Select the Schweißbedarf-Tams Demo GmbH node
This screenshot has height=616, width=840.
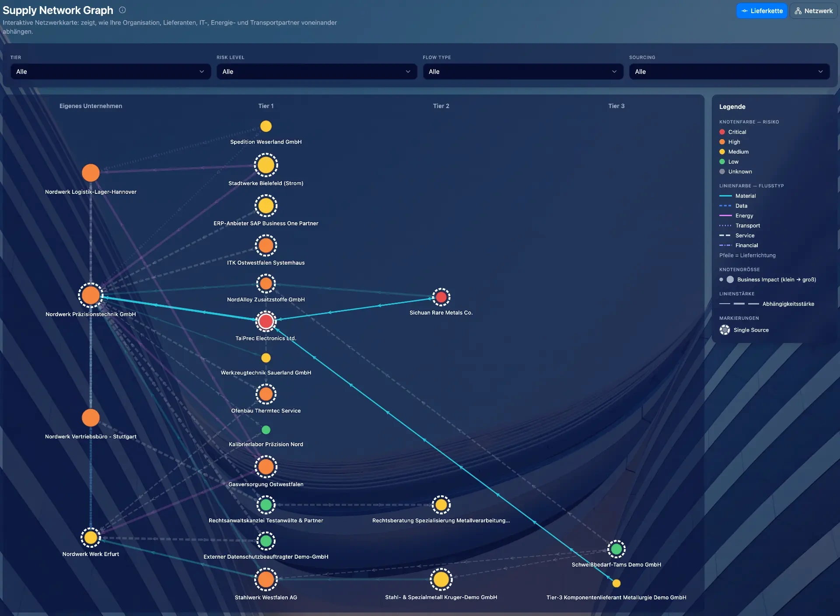[616, 549]
